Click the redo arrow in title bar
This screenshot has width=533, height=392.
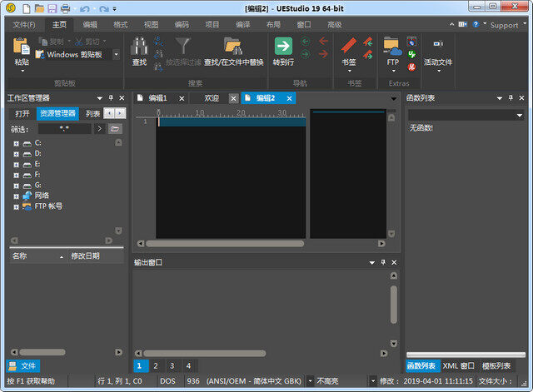(x=104, y=9)
